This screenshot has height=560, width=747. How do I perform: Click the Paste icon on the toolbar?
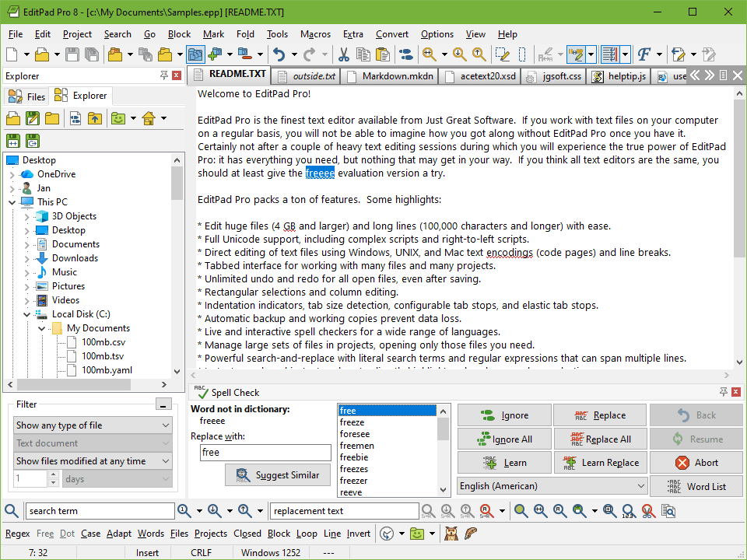381,54
